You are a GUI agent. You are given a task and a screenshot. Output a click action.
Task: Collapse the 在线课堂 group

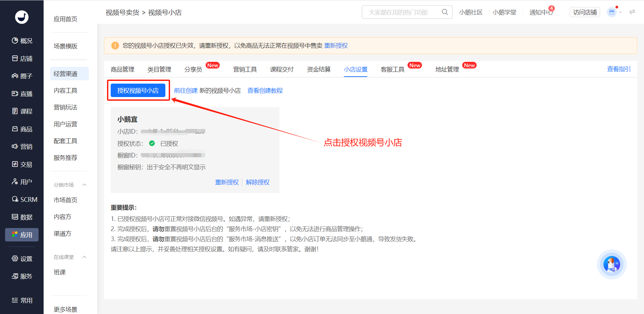click(85, 257)
